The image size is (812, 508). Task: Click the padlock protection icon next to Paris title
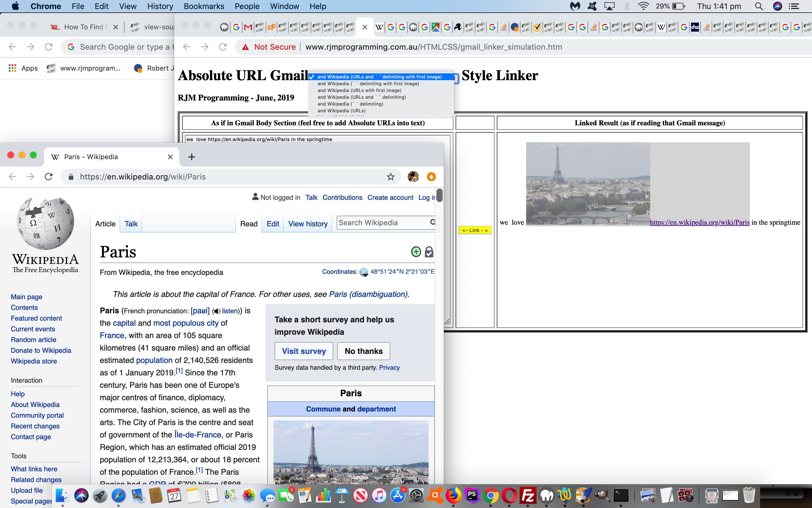click(x=429, y=252)
